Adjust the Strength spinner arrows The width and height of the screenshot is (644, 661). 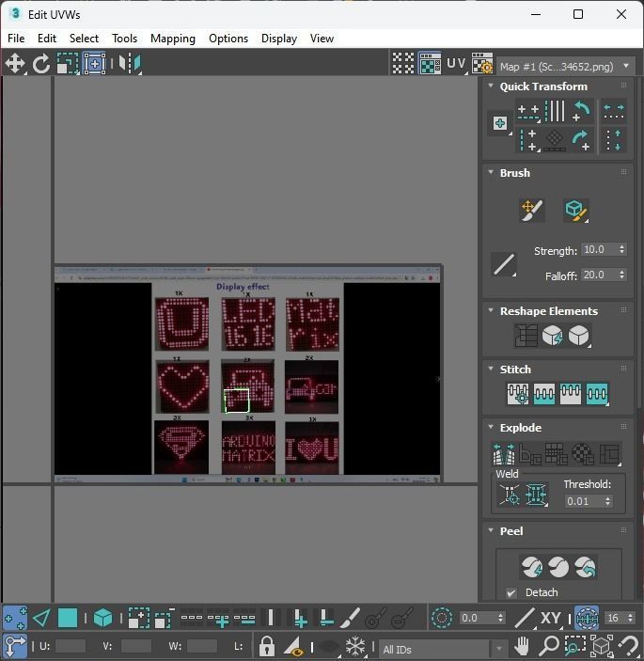click(x=621, y=249)
